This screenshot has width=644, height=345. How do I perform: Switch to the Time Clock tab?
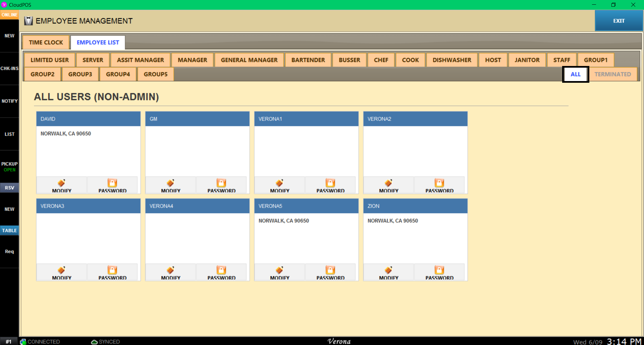click(x=46, y=43)
